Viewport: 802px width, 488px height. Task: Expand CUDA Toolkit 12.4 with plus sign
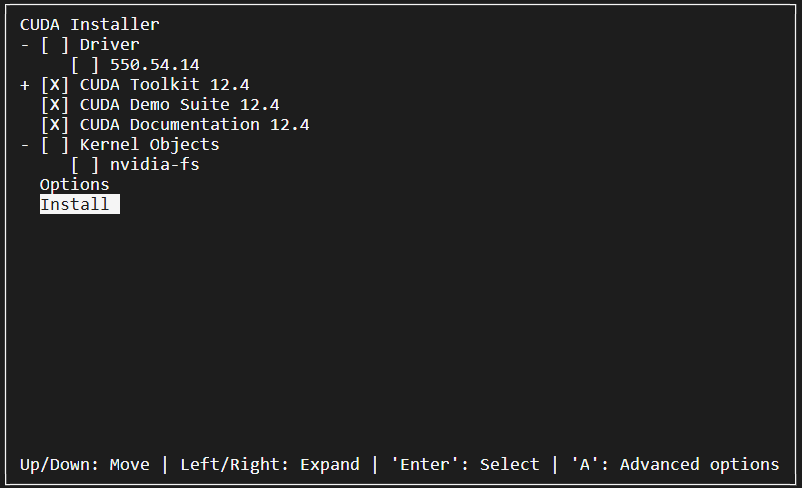click(x=25, y=85)
